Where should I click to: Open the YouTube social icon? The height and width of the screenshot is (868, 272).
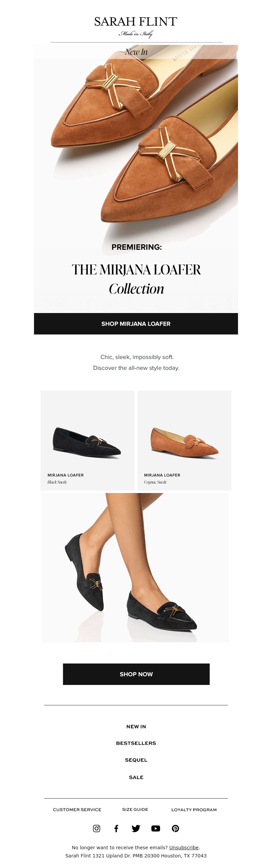pyautogui.click(x=156, y=829)
